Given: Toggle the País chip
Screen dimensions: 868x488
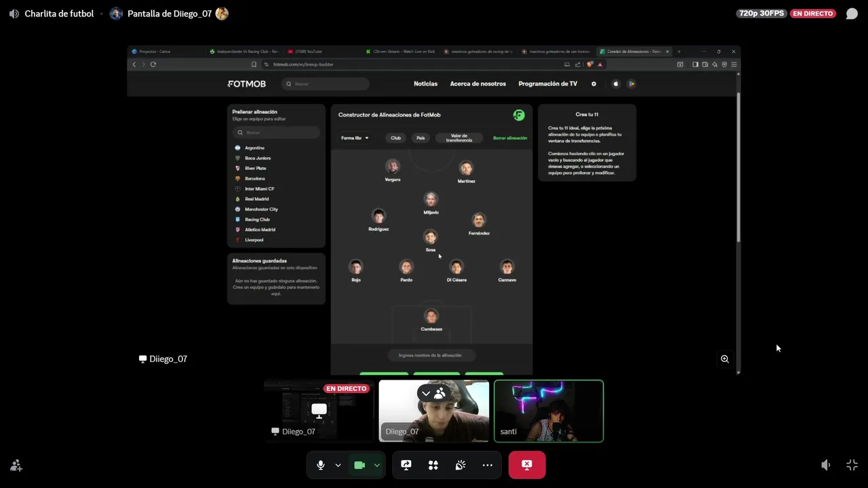Looking at the screenshot, I should point(420,138).
